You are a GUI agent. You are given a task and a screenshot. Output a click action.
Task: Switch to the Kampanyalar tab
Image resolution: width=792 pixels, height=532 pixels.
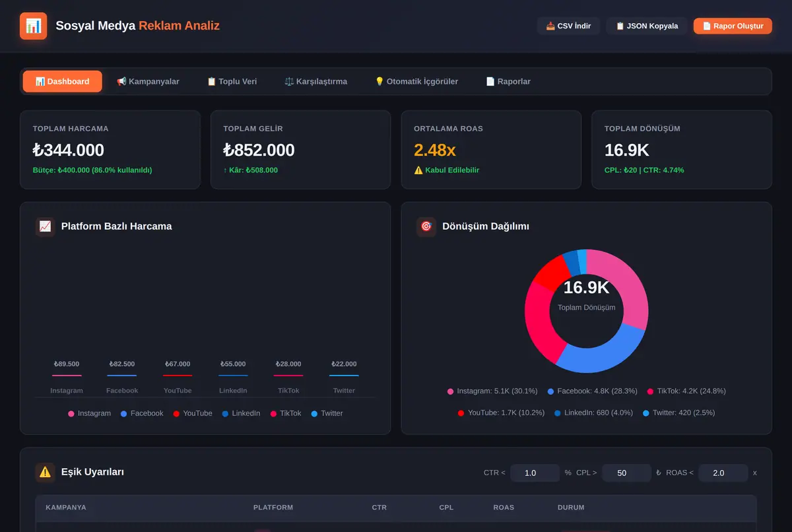[148, 81]
